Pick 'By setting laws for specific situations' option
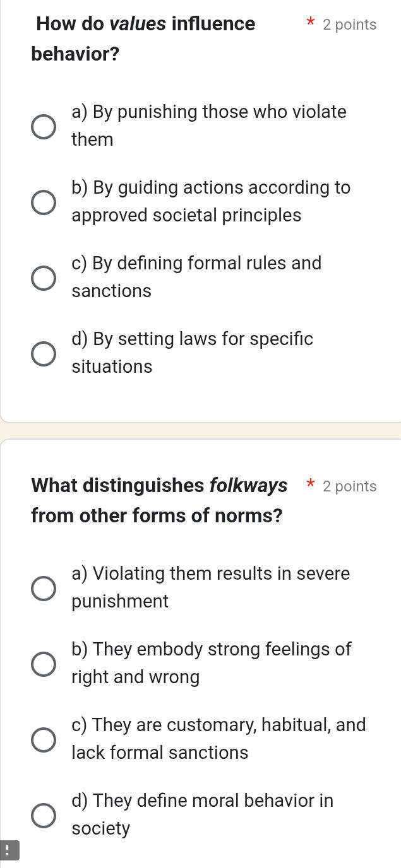The width and height of the screenshot is (401, 868). (x=44, y=353)
